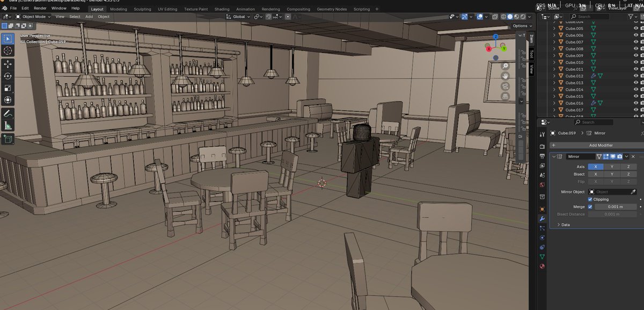
Task: Open the Tool properties tab
Action: [x=542, y=134]
